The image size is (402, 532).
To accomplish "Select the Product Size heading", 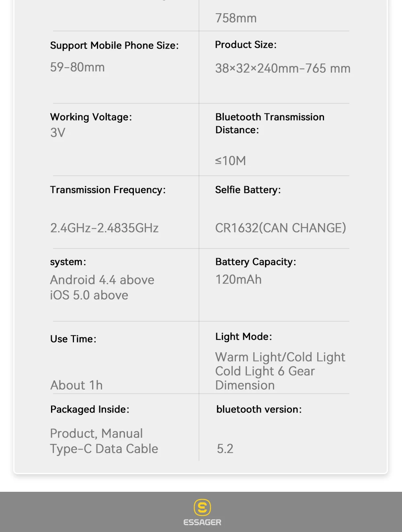I will [x=246, y=45].
